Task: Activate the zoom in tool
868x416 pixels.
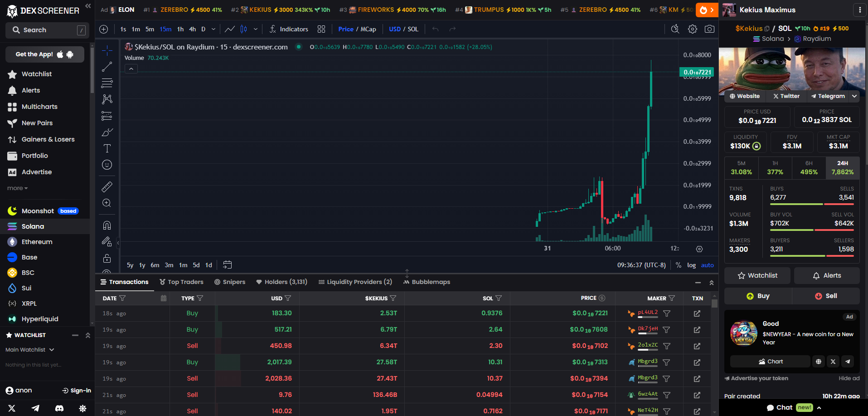Action: click(107, 203)
